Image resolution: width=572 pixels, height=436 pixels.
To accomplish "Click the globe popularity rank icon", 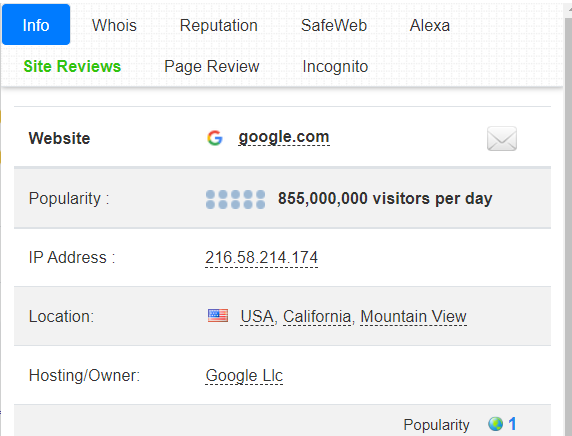I will point(495,424).
